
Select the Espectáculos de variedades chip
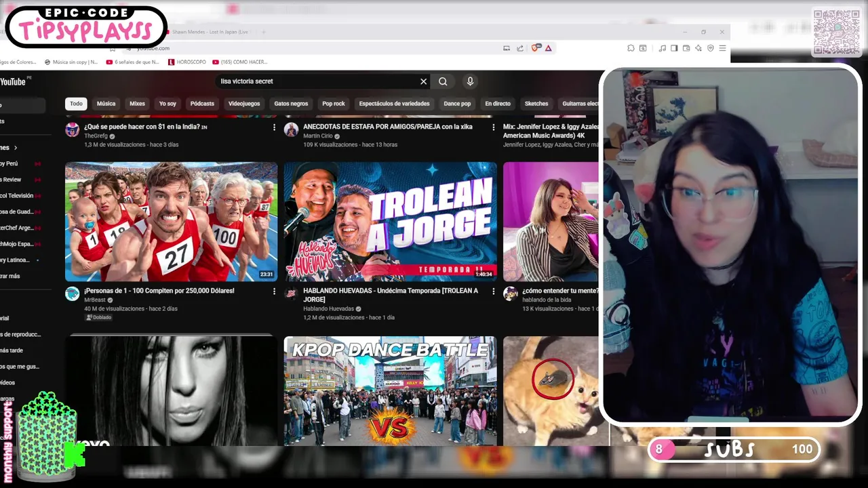coord(394,104)
